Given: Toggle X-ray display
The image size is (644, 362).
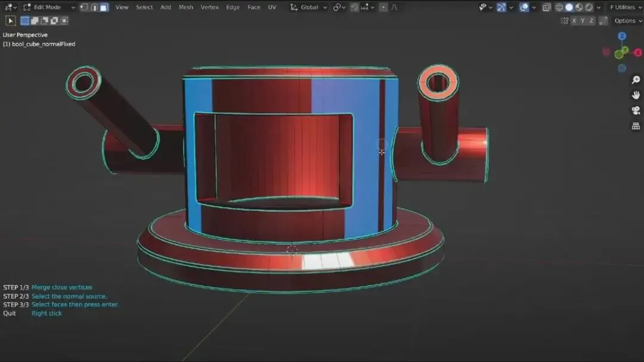Looking at the screenshot, I should pyautogui.click(x=546, y=7).
